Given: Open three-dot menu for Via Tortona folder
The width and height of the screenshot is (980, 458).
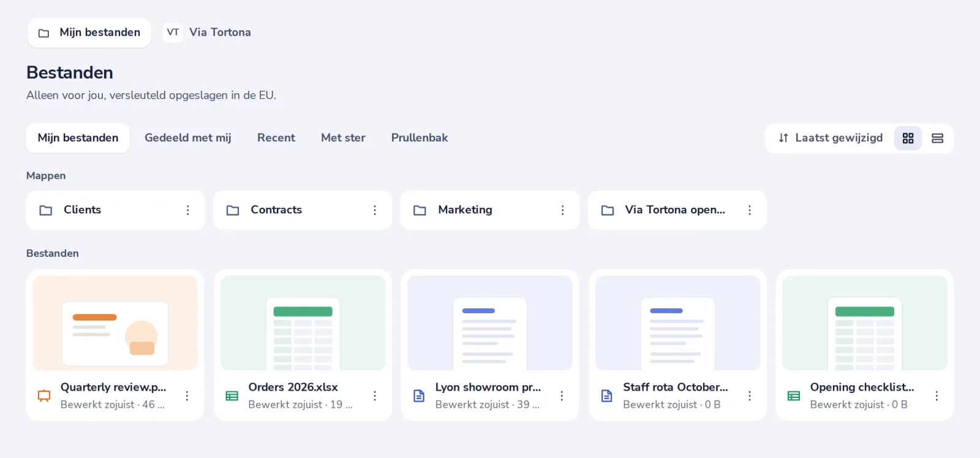Looking at the screenshot, I should [749, 210].
